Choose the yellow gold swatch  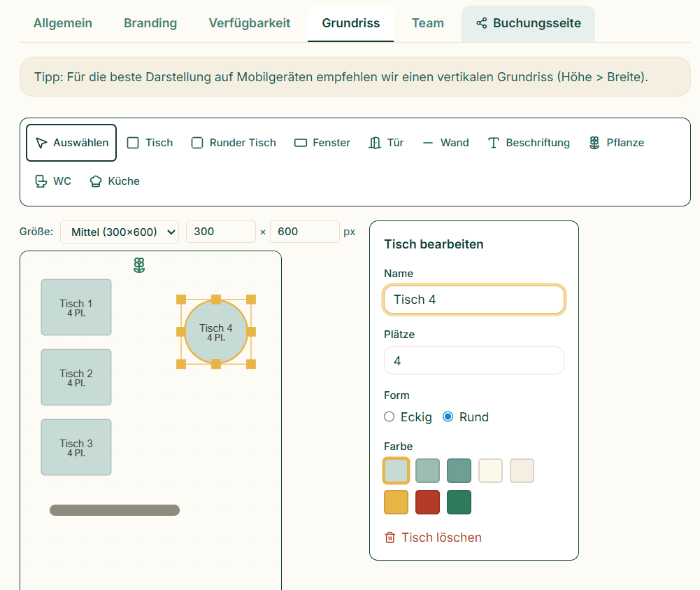click(396, 502)
